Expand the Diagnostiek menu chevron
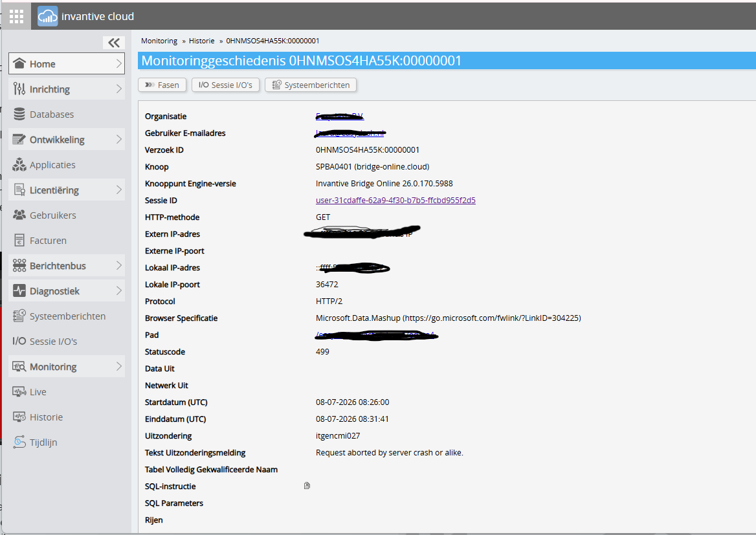The height and width of the screenshot is (535, 756). coord(118,290)
